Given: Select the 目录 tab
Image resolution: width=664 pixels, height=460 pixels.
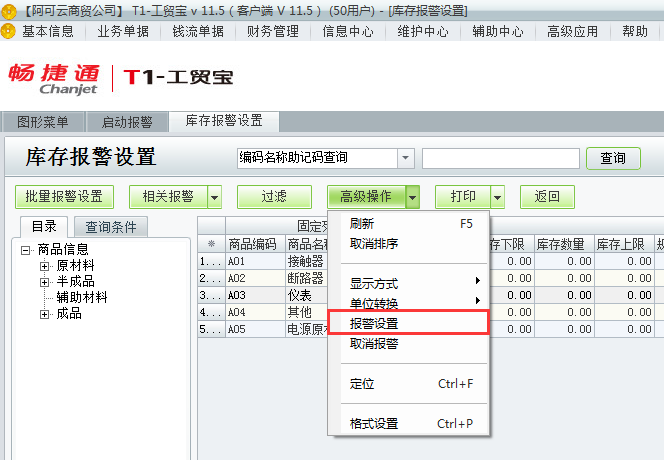Looking at the screenshot, I should 44,226.
